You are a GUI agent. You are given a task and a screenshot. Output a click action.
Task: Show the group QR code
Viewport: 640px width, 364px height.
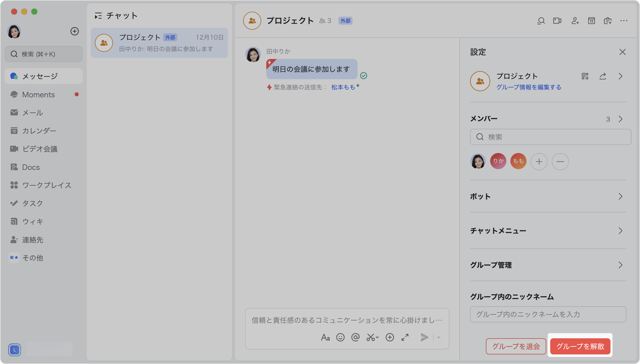(585, 76)
